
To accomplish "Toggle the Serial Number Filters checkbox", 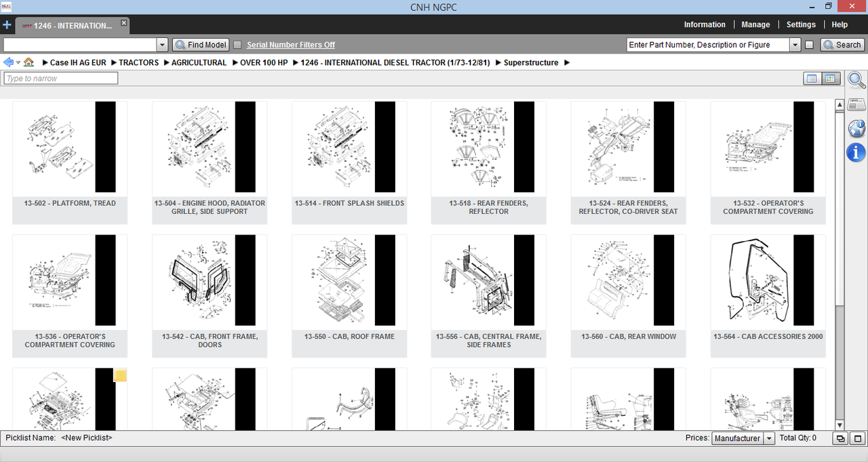I will coord(237,45).
